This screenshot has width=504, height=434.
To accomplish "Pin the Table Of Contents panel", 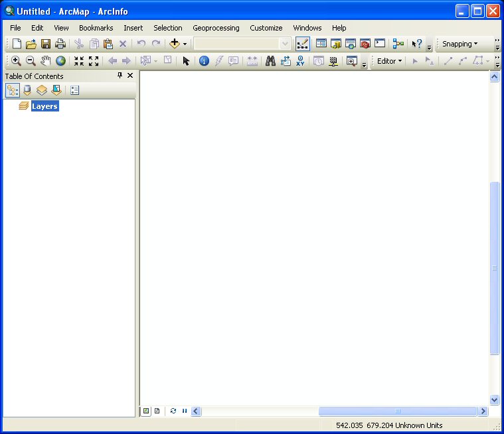I will click(120, 76).
